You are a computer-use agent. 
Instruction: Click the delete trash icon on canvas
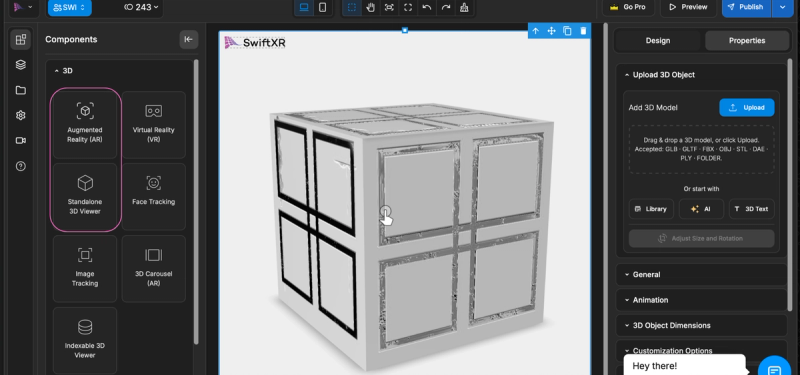click(583, 31)
